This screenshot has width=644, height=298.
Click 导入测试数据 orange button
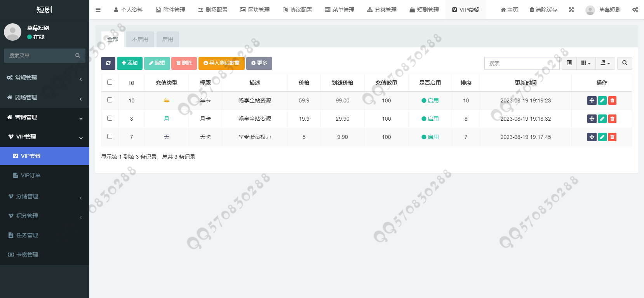pyautogui.click(x=221, y=63)
